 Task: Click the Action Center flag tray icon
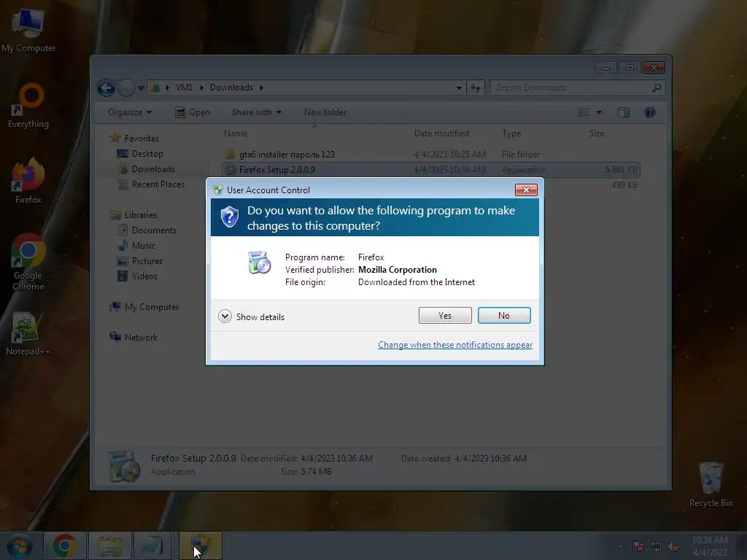point(638,547)
